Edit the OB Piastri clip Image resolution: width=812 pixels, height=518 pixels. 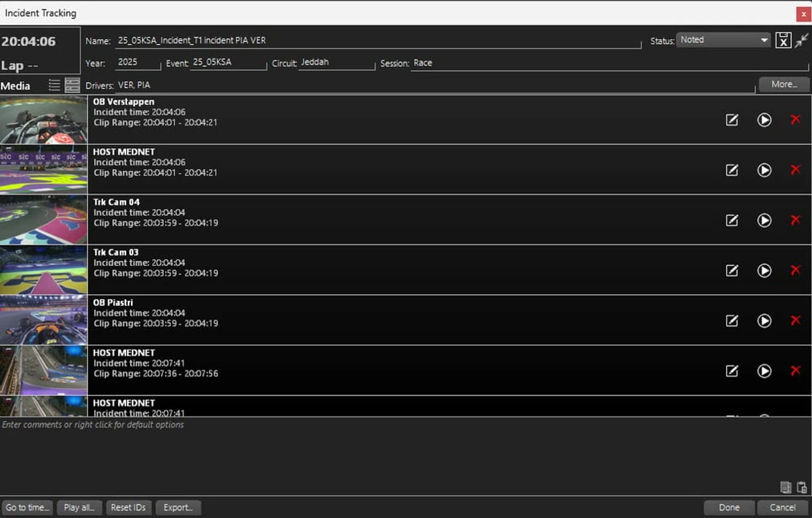[732, 320]
